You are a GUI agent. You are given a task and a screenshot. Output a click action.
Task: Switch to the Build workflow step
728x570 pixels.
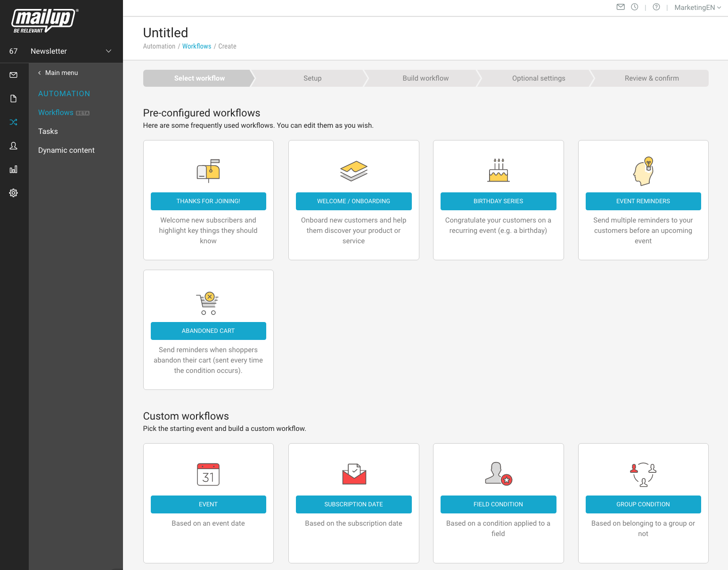[425, 78]
